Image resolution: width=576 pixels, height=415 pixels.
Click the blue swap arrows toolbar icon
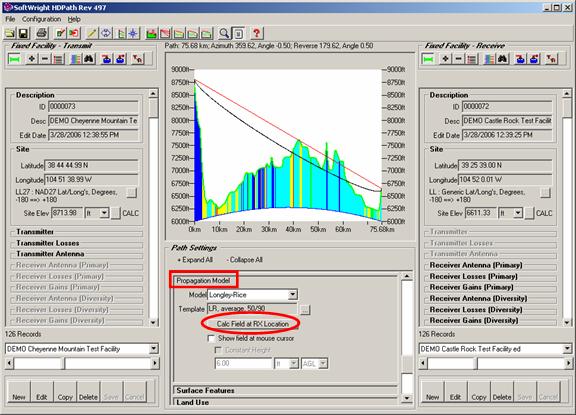click(x=106, y=34)
